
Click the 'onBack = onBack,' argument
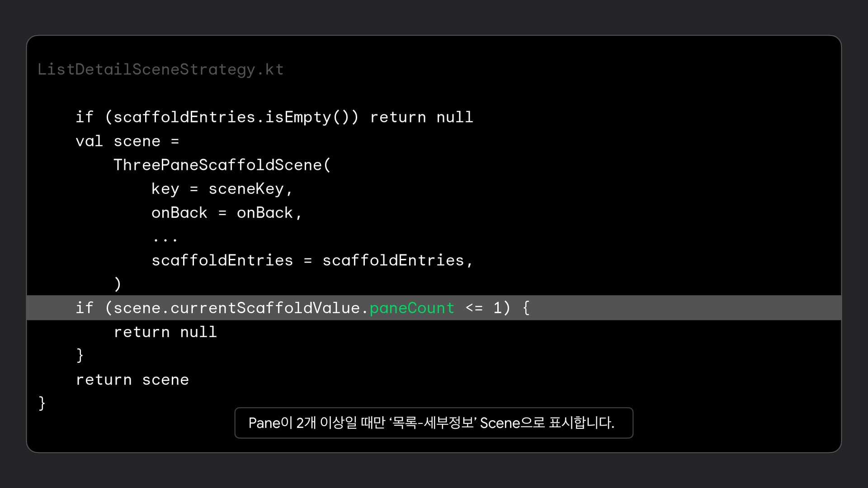click(x=226, y=213)
